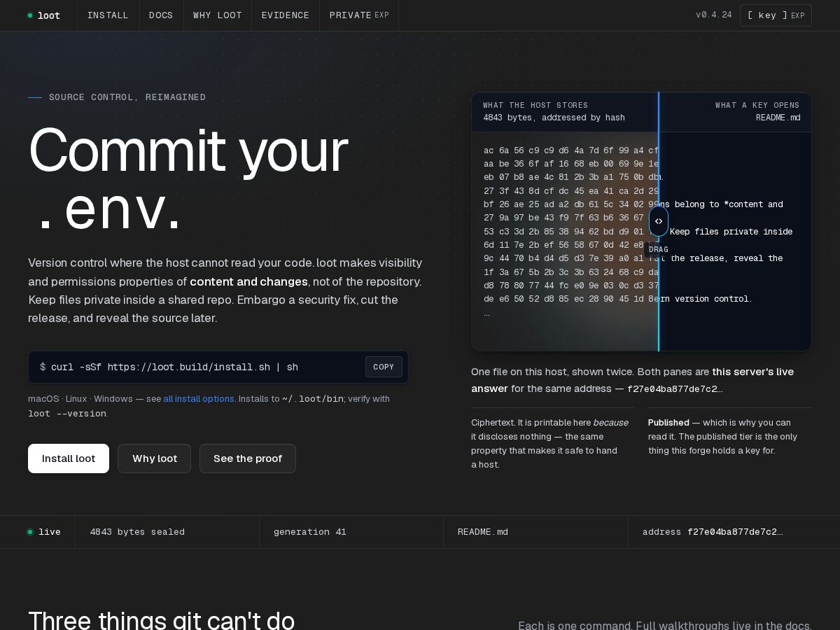Viewport: 840px width, 630px height.
Task: Click the [ key ] EXP button
Action: click(776, 15)
